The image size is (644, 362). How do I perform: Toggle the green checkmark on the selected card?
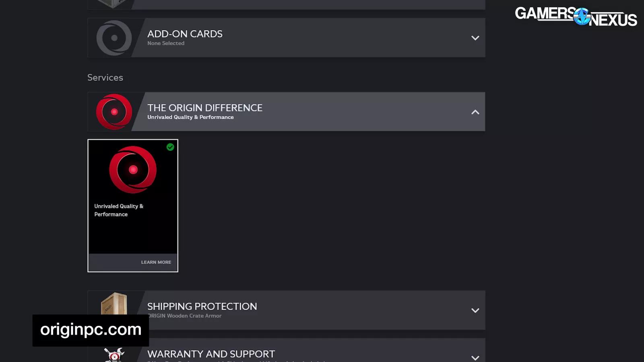(170, 147)
